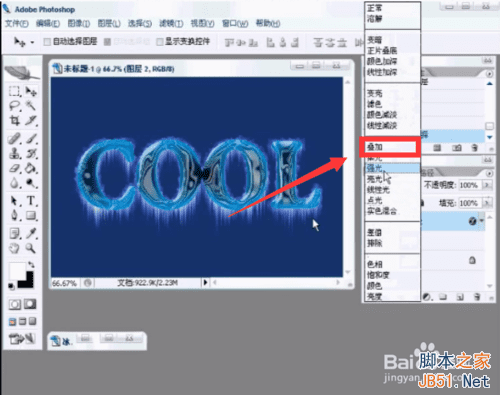Select the Slice tool
Viewport: 500px width, 395px height.
click(x=31, y=120)
